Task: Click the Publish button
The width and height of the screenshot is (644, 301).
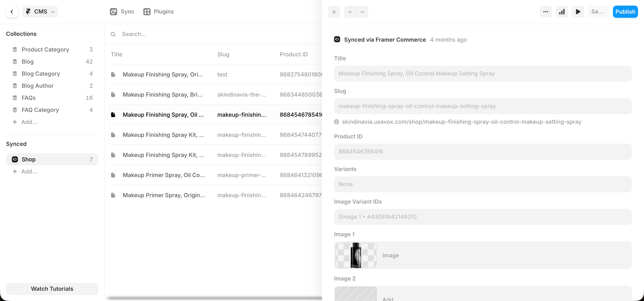Action: point(625,12)
